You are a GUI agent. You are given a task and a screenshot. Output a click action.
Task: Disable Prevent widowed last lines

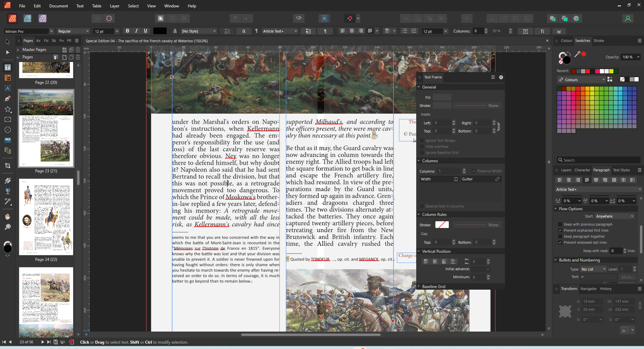tap(560, 242)
